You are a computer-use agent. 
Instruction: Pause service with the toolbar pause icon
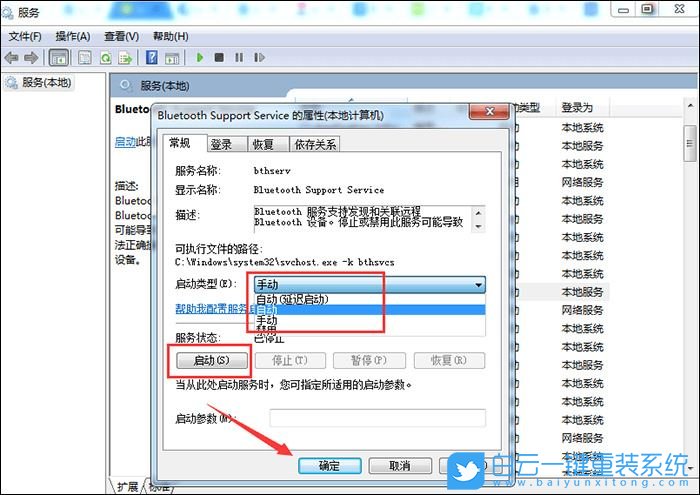pyautogui.click(x=239, y=58)
